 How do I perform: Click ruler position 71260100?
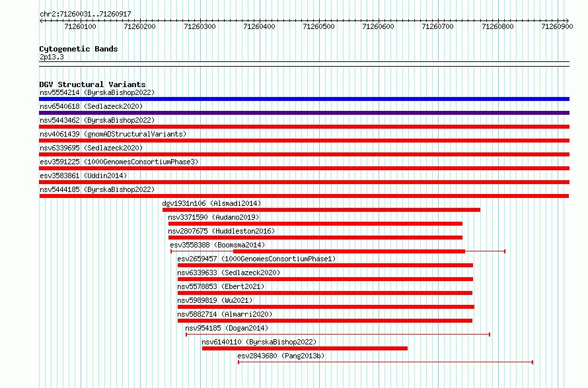[x=80, y=26]
